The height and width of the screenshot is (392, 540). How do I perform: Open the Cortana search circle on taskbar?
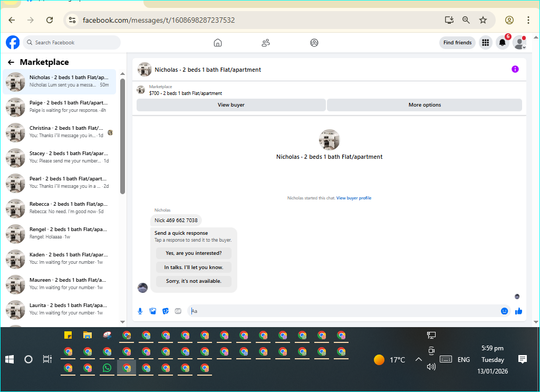28,360
